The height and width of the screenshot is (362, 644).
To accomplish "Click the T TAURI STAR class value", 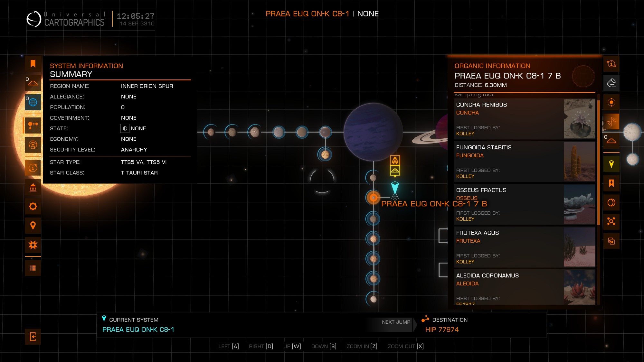I will point(139,173).
